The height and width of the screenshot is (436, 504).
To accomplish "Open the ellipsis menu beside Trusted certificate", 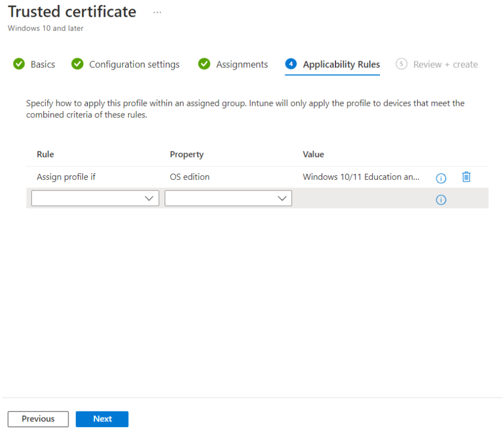I will [x=157, y=13].
